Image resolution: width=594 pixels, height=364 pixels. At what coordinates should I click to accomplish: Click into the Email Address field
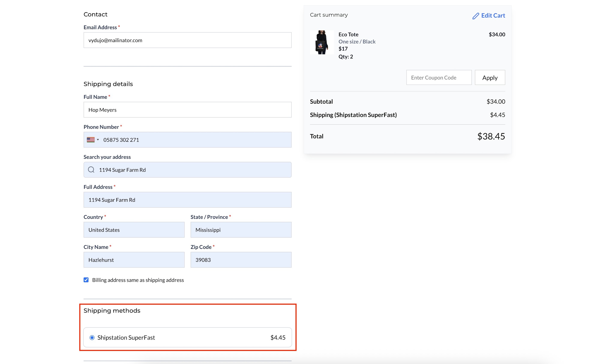[x=187, y=40]
